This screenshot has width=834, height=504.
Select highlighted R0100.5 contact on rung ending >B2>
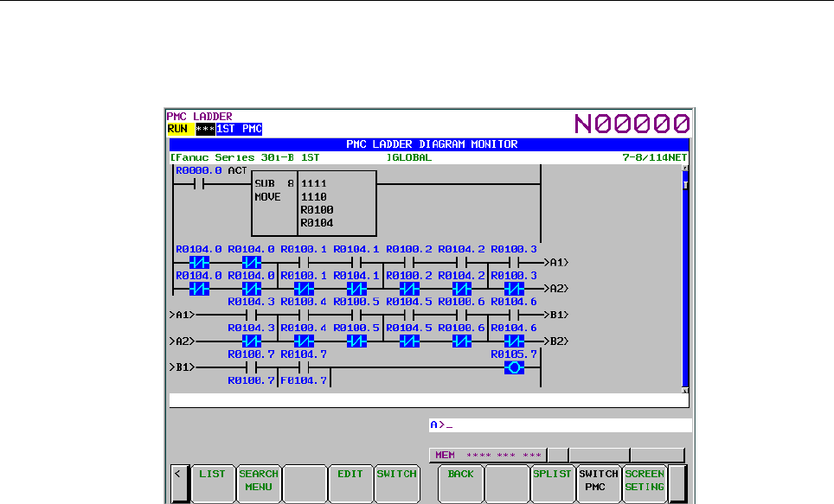[356, 341]
